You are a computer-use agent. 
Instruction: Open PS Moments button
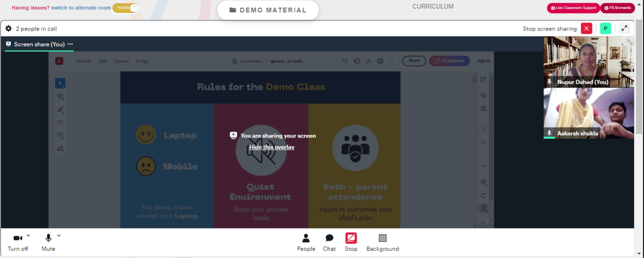618,8
